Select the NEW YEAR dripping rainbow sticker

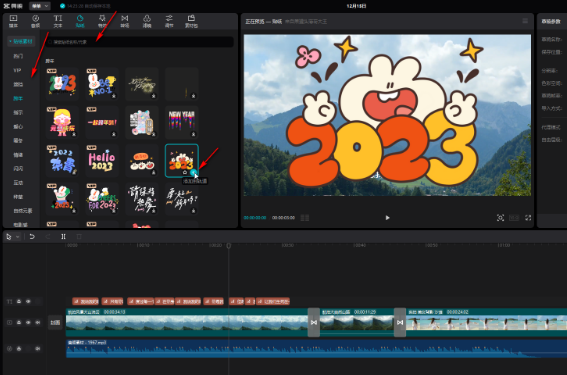(182, 122)
